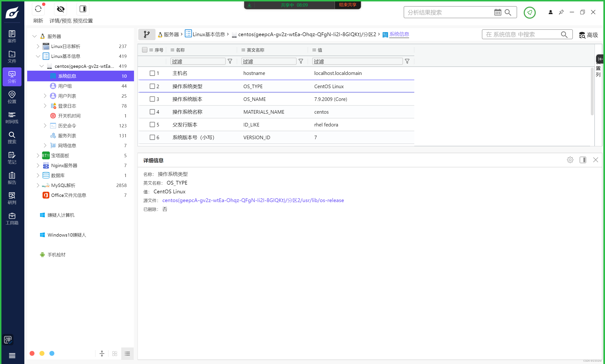The image size is (605, 364).
Task: Check the row 5 父发行版本 checkbox
Action: pos(152,125)
